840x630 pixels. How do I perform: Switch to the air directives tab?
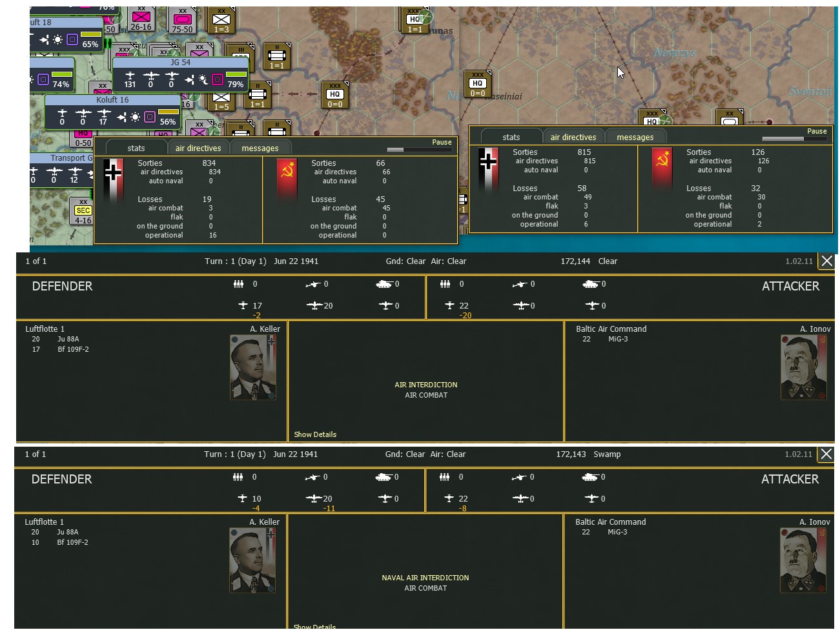tap(198, 148)
